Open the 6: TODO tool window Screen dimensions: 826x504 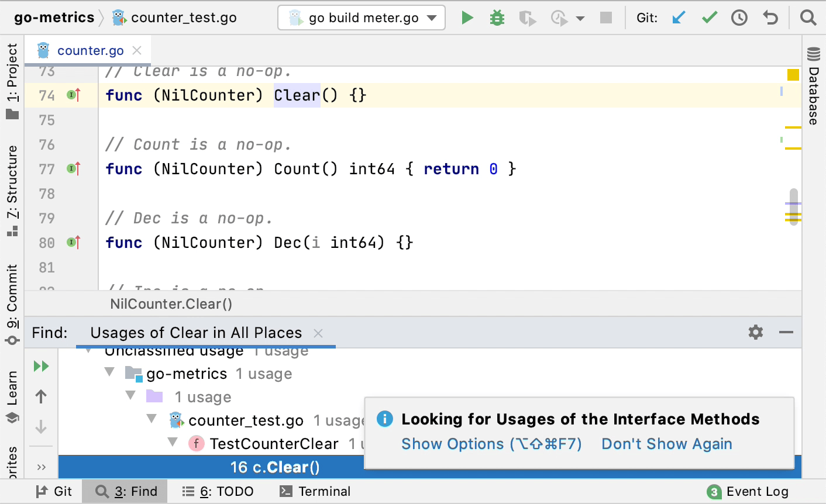point(218,491)
